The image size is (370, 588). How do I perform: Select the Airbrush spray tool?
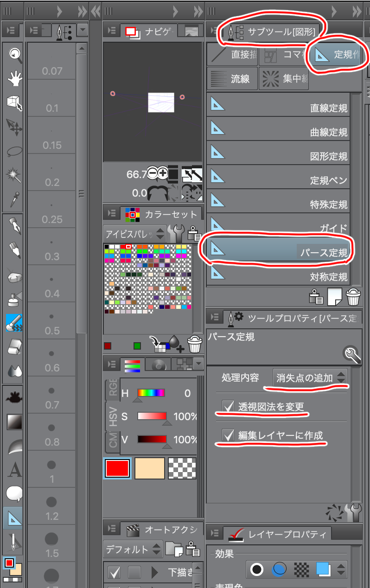(x=14, y=300)
